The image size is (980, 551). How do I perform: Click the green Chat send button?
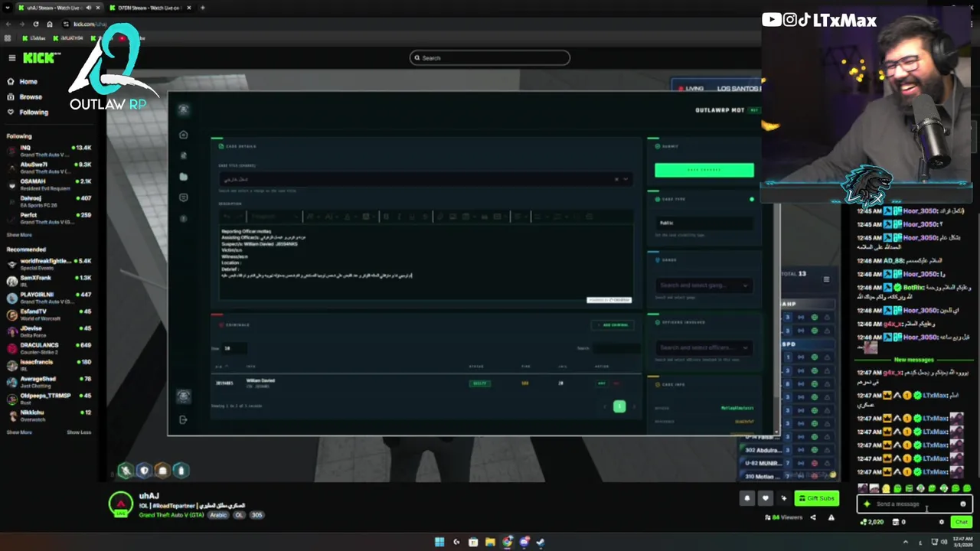pyautogui.click(x=961, y=522)
